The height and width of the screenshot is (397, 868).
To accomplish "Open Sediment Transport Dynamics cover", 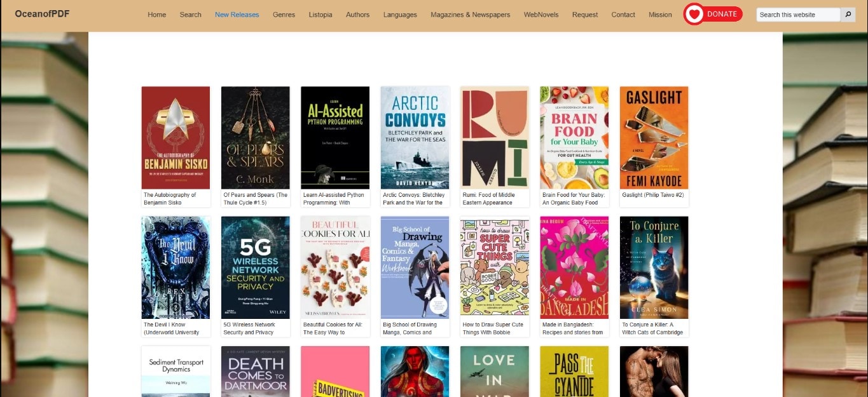I will point(176,372).
